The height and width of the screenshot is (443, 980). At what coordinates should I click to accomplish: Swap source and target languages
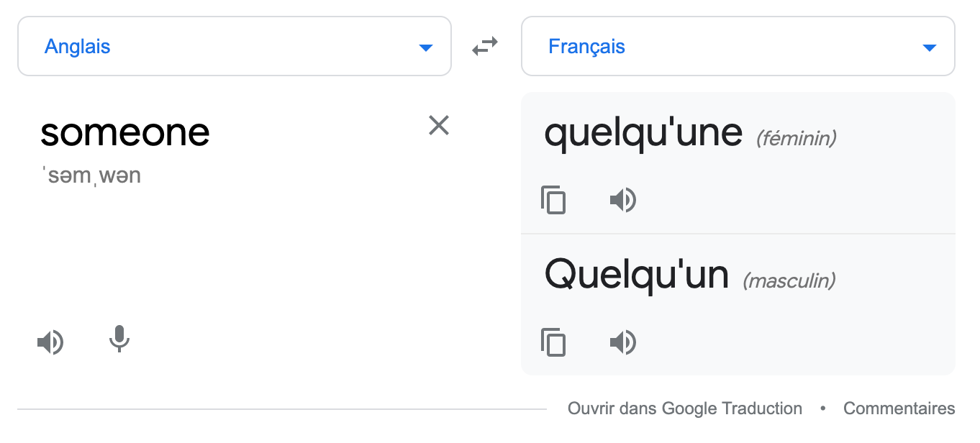(x=485, y=47)
